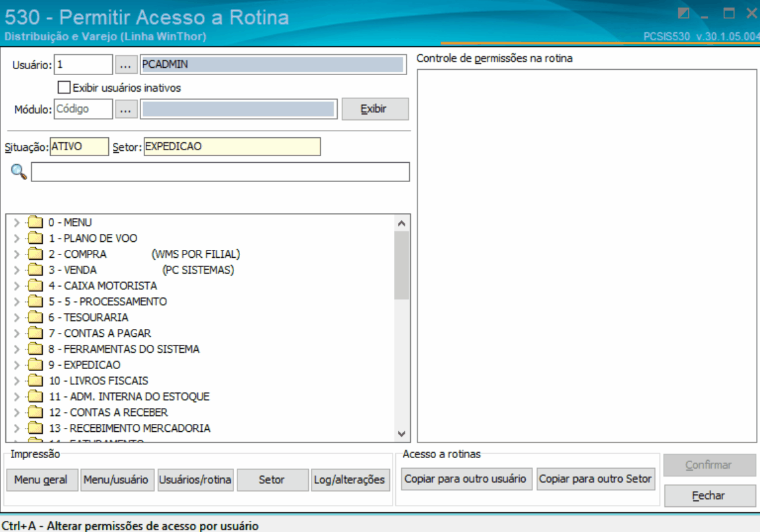Click the folder icon for 6 - TESOURARIA
The height and width of the screenshot is (532, 760).
(x=35, y=317)
